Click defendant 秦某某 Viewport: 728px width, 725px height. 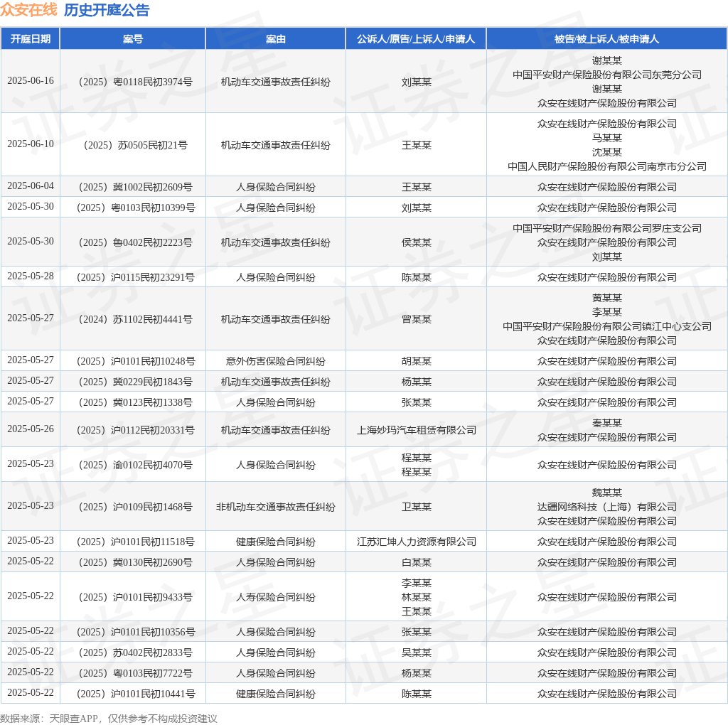[607, 423]
